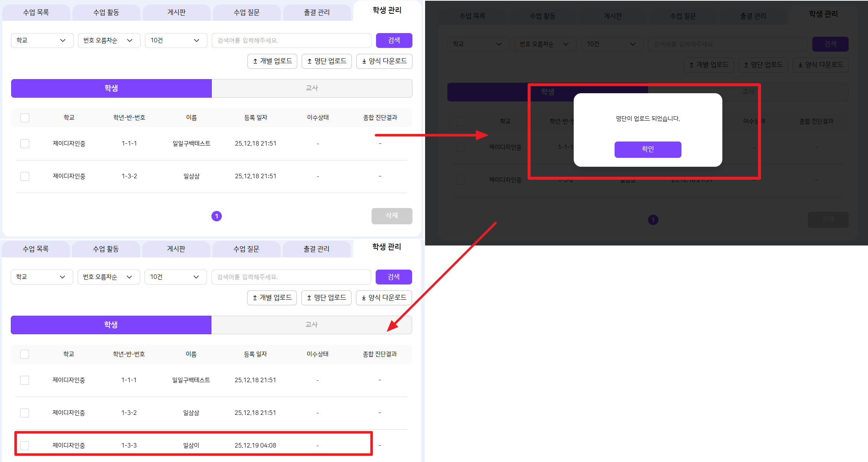This screenshot has width=868, height=462.
Task: Click download icon on 양식 다운로드 in bottom-left panel
Action: (364, 298)
